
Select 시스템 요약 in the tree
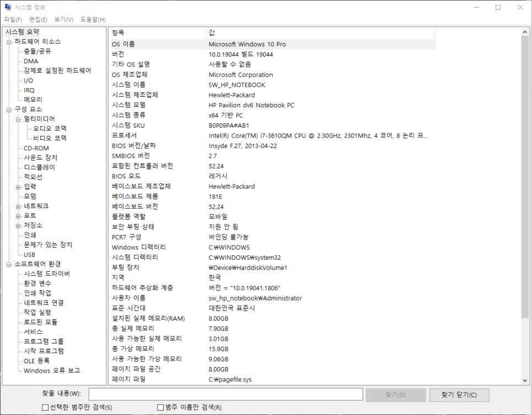pyautogui.click(x=23, y=32)
